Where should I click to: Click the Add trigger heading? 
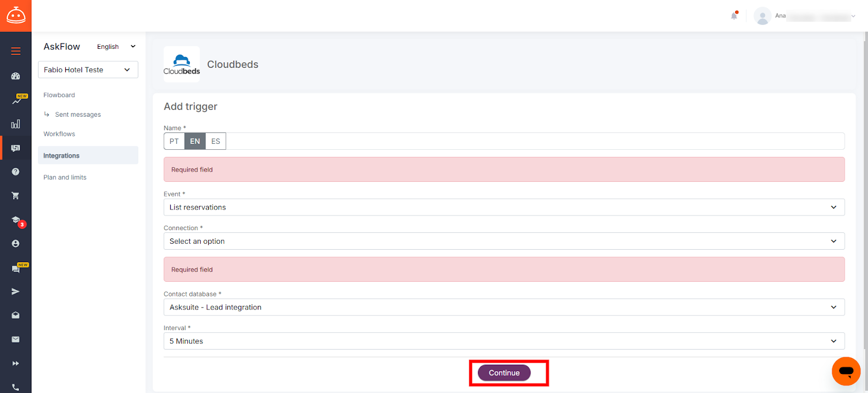[x=190, y=106]
